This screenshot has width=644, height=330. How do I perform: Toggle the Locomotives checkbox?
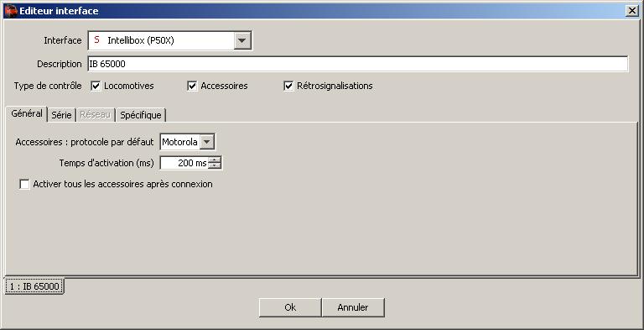[x=96, y=86]
